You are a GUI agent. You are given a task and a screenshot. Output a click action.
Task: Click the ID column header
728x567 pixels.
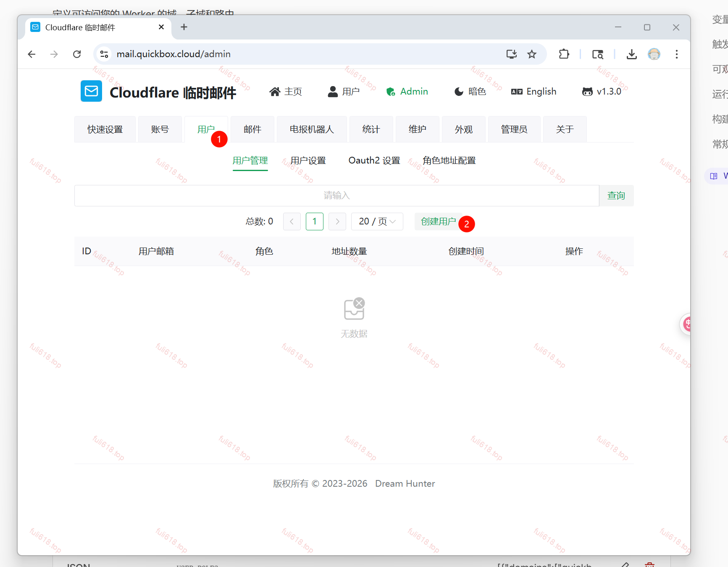[x=87, y=251]
